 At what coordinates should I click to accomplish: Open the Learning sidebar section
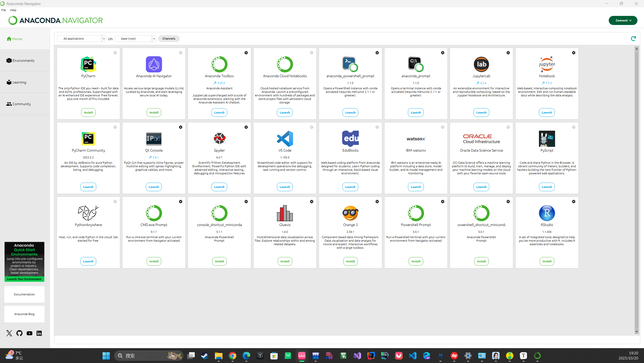19,82
